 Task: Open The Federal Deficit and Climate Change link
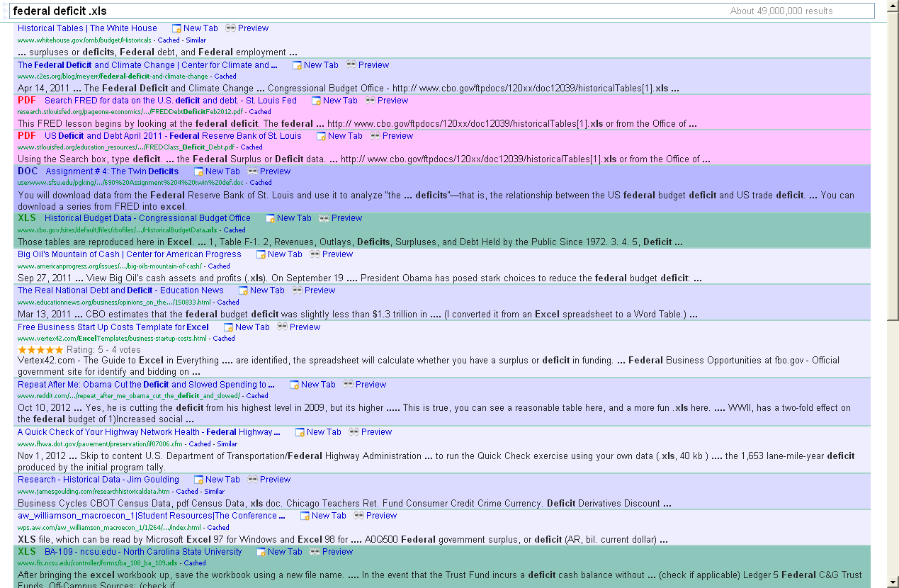pos(143,65)
